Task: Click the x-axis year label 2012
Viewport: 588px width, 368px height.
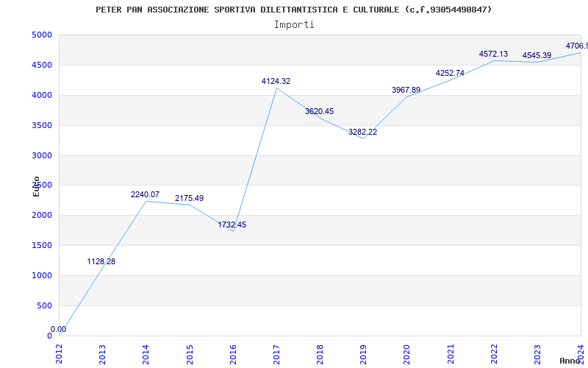Action: click(60, 354)
